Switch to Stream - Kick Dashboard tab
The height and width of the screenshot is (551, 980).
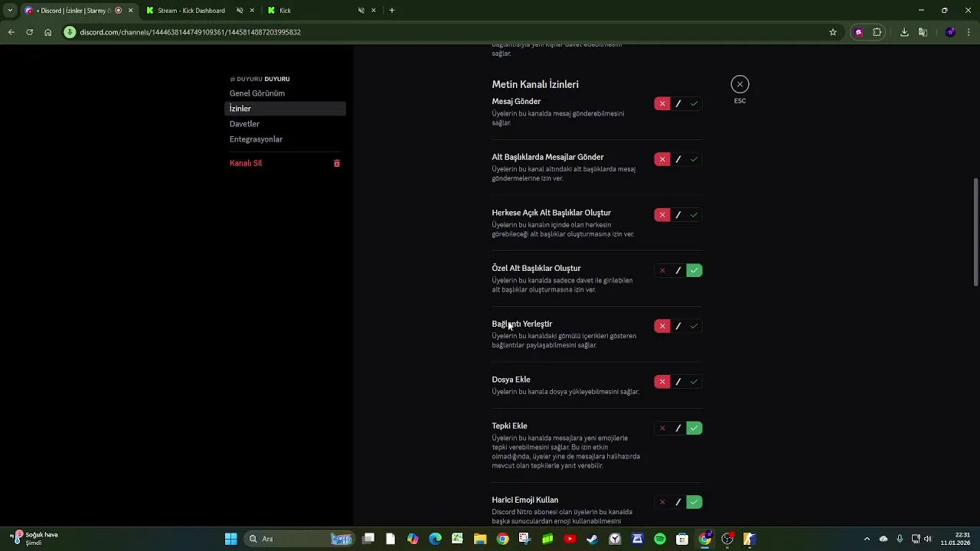point(199,11)
